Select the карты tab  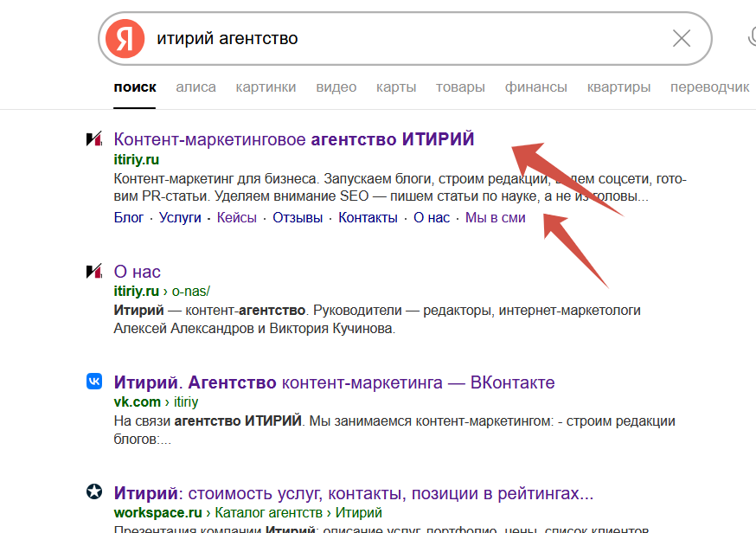point(396,87)
